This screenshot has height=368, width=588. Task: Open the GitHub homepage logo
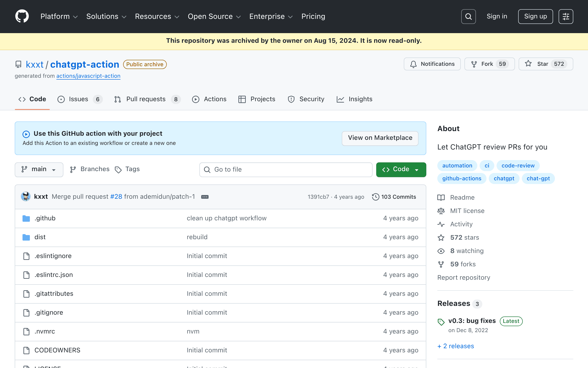22,16
